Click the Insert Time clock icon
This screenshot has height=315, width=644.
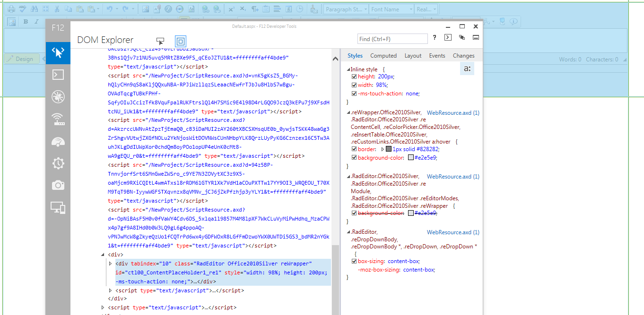click(300, 9)
